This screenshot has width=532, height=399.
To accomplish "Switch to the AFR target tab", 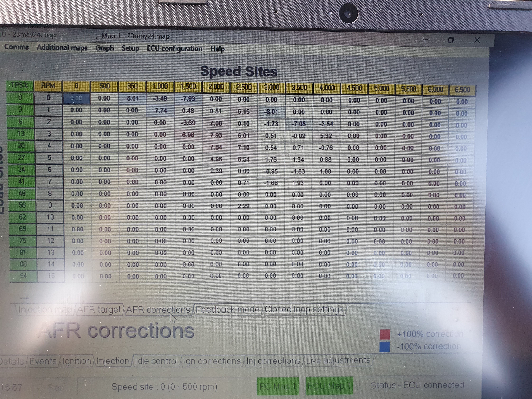I will click(99, 309).
